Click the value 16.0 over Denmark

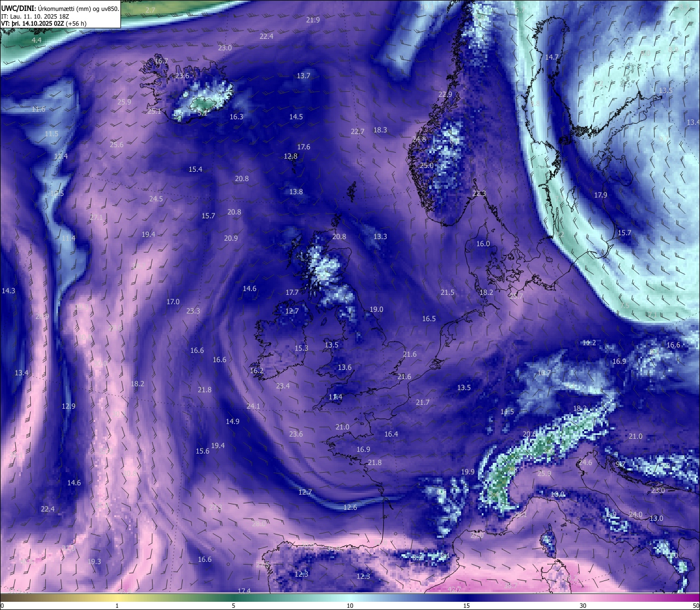[x=483, y=244]
